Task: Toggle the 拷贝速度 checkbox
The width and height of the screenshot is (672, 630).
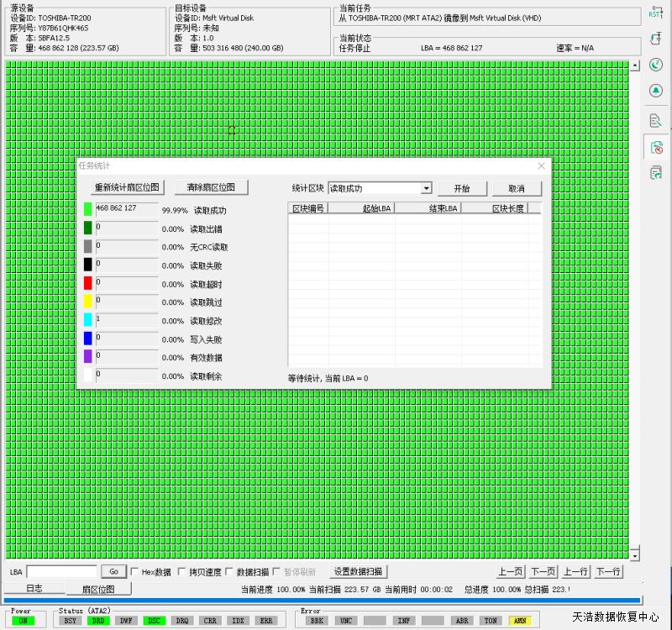Action: pos(181,572)
